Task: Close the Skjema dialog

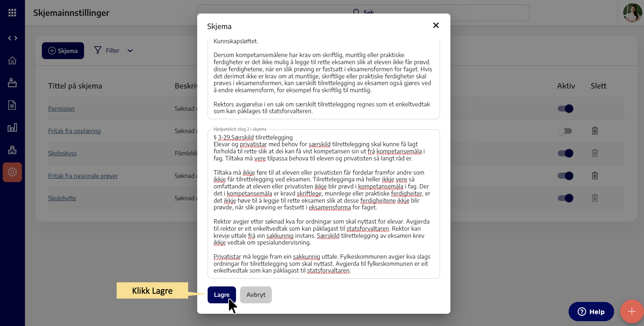Action: click(436, 26)
